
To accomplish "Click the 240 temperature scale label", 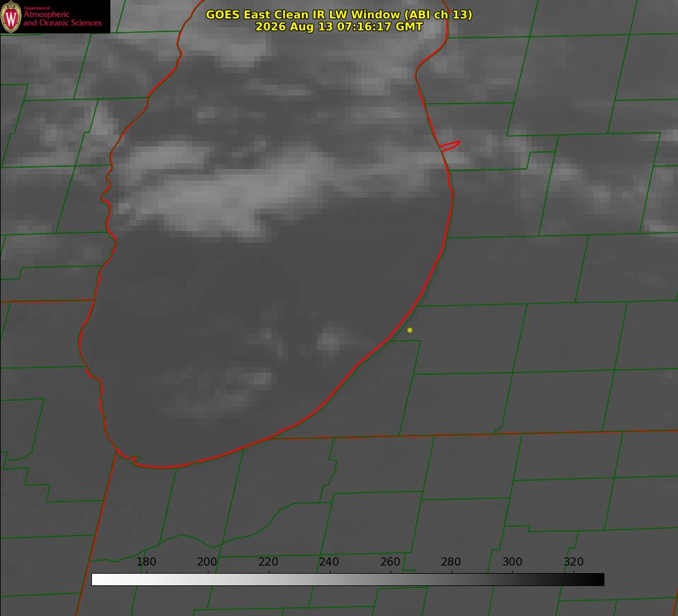I will pos(329,561).
